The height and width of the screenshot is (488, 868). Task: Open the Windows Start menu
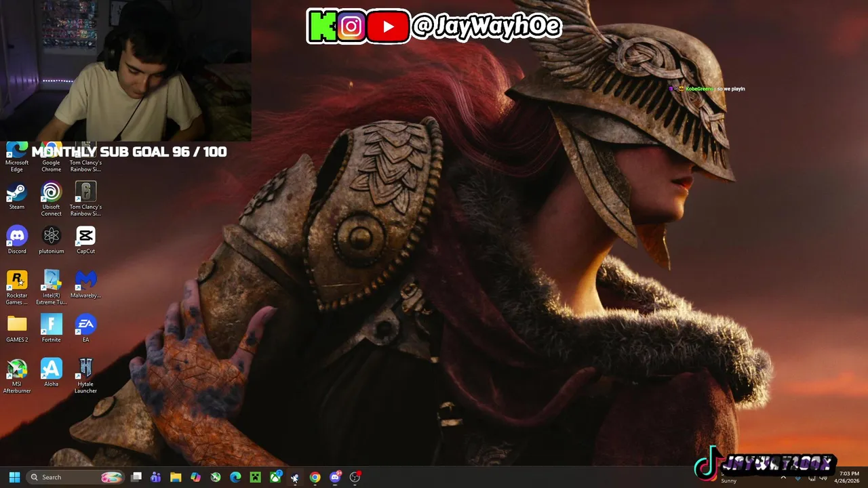14,477
